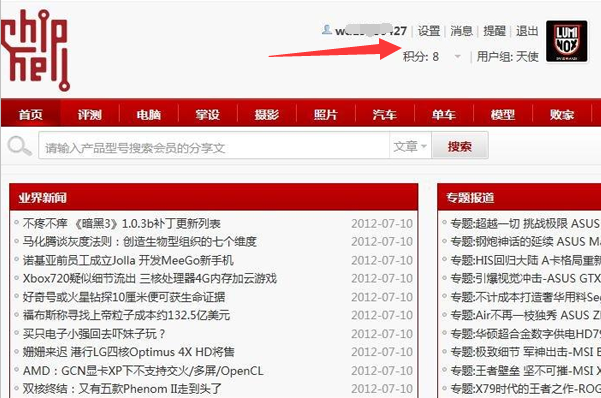Open feature 专题:Air不再一枝独秀 ASUS
601x398 pixels.
(x=525, y=315)
